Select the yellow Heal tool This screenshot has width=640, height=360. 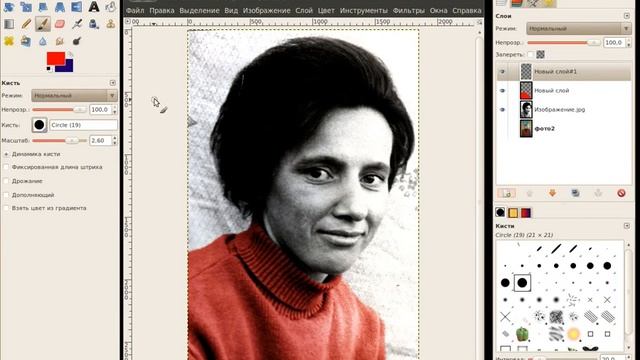click(9, 41)
